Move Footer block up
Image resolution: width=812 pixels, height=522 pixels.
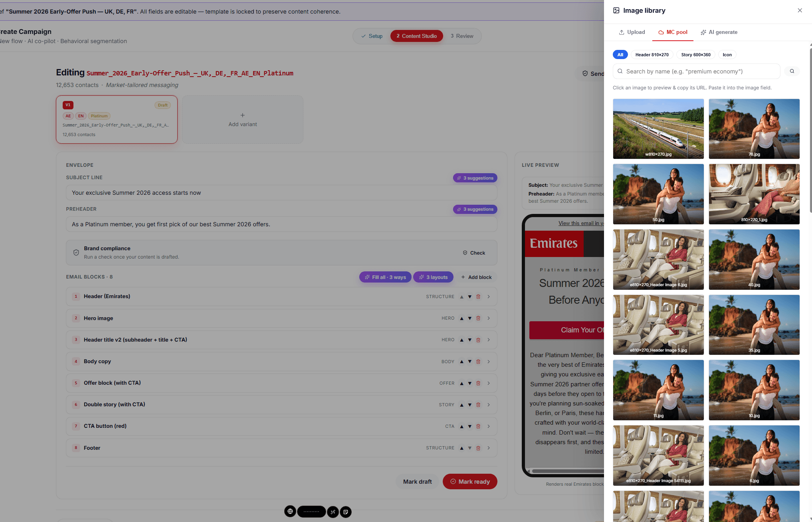click(462, 448)
